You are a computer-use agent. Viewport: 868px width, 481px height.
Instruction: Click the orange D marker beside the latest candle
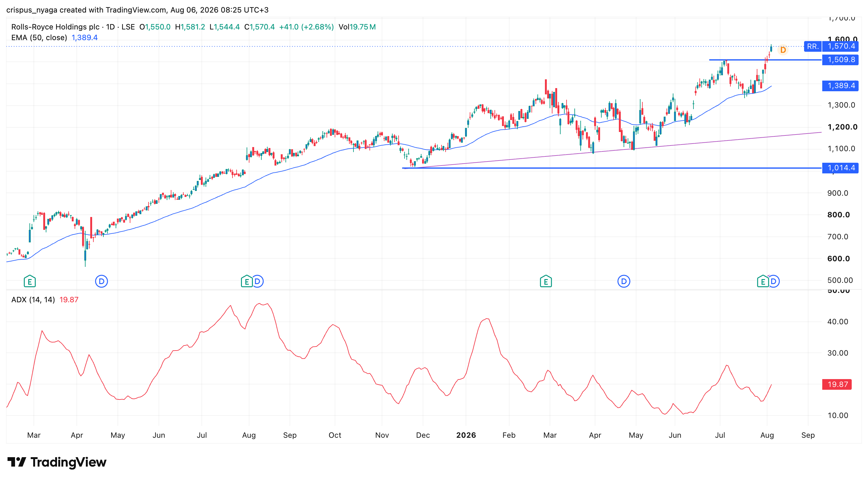(x=783, y=50)
